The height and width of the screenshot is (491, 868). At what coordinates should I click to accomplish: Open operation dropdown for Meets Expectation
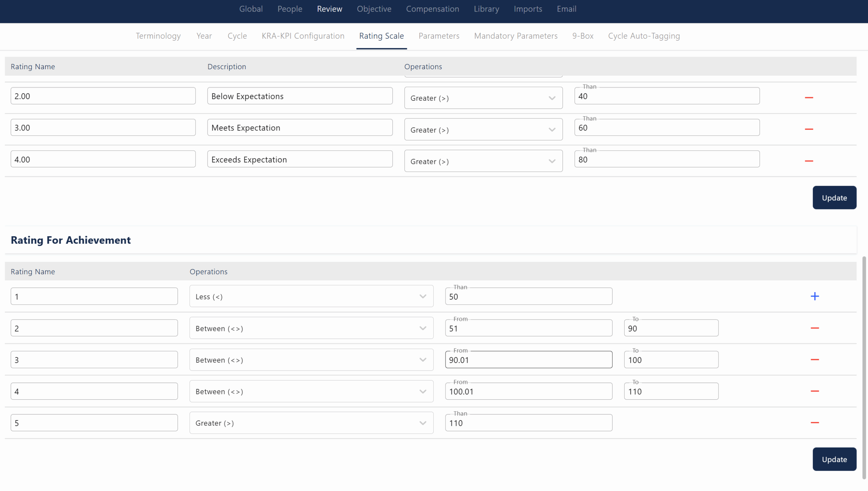(483, 130)
